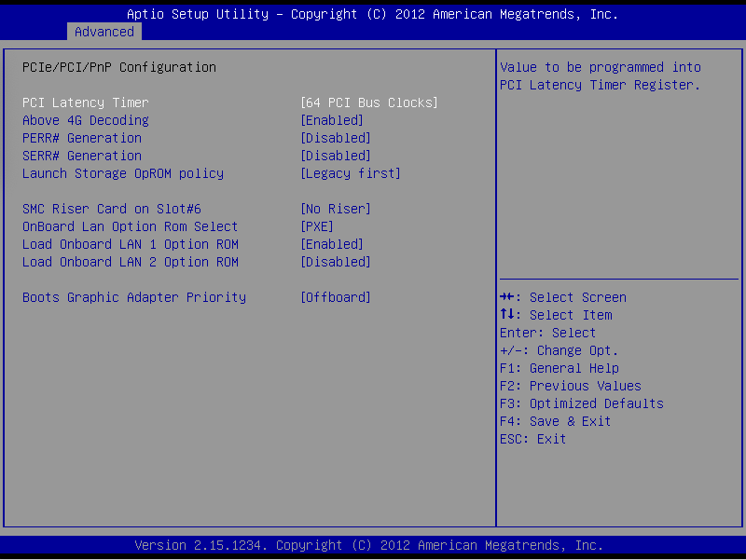Select the Above 4G Decoding label
Image resolution: width=746 pixels, height=560 pixels.
[x=85, y=120]
